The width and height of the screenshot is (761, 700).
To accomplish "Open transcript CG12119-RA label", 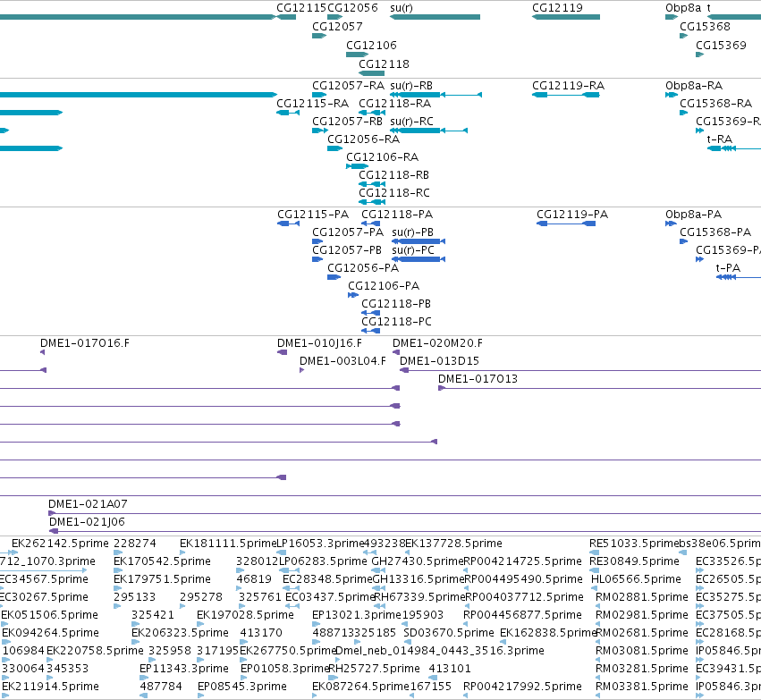I will [569, 86].
